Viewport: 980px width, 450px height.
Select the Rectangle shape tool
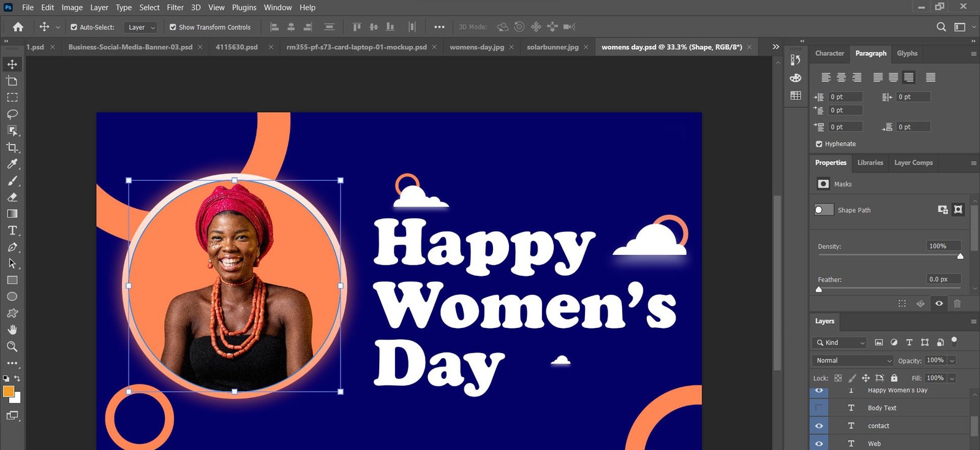click(x=12, y=280)
